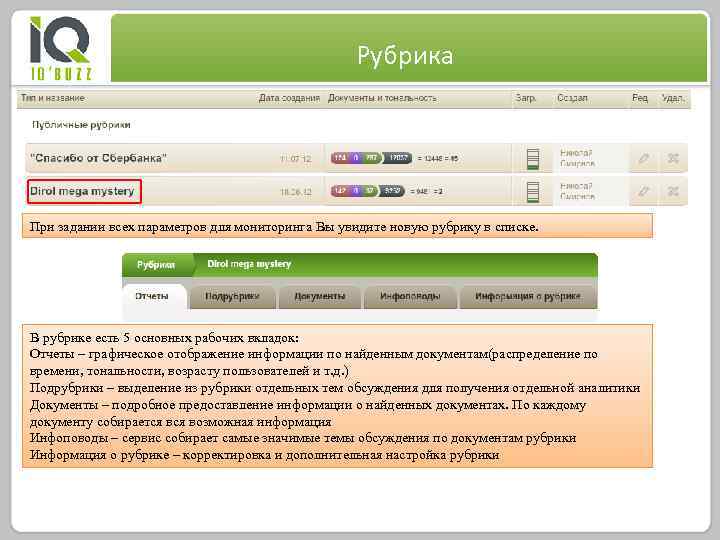The height and width of the screenshot is (540, 720).
Task: Click the edit pencil for "Спасибо от Сбербанка"
Action: pos(643,158)
